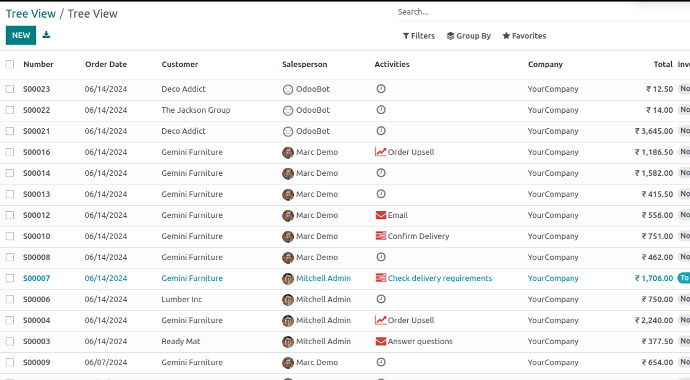
Task: Sort by the Company column header
Action: [x=545, y=64]
